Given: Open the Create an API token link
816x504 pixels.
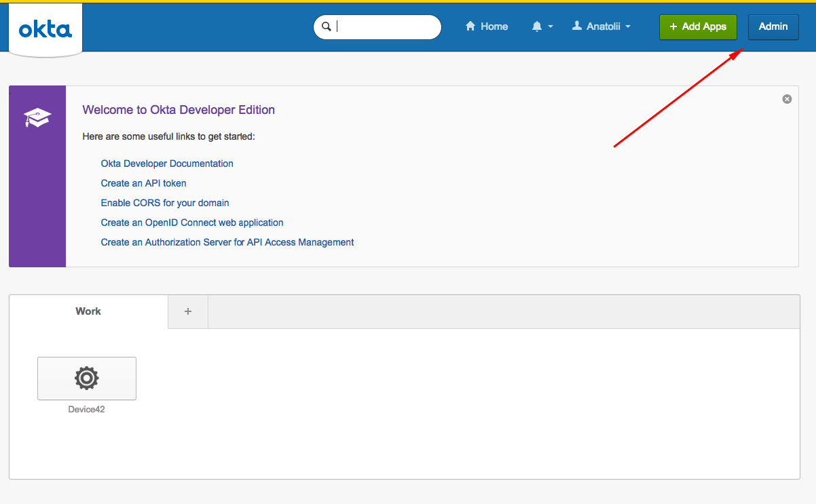Looking at the screenshot, I should [143, 183].
